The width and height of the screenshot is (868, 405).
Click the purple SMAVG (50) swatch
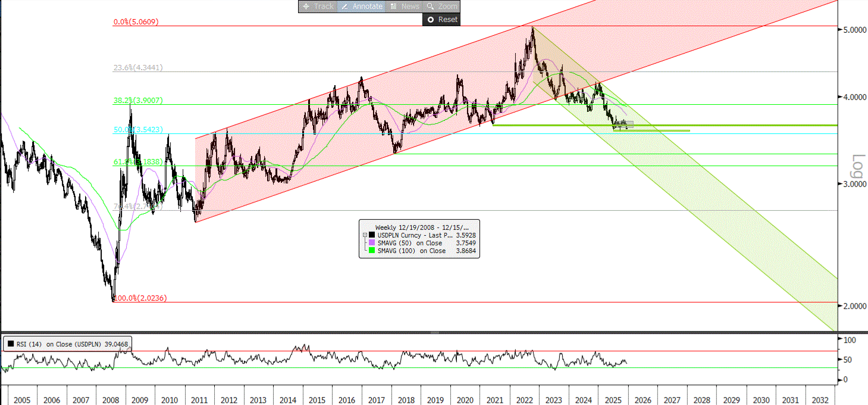click(372, 243)
